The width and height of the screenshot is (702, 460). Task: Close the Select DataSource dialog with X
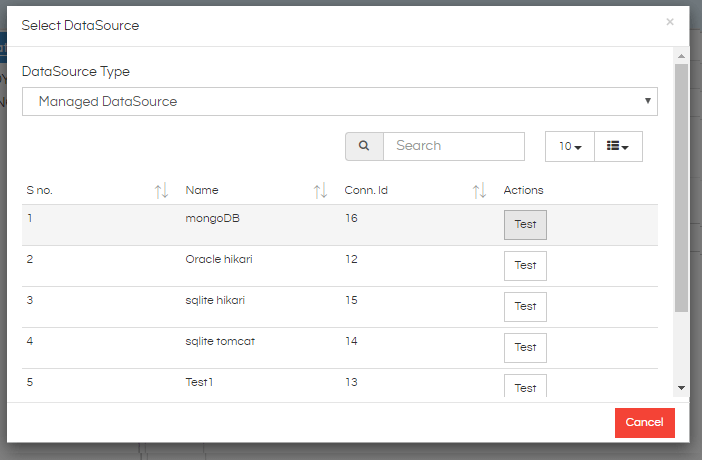coord(670,22)
